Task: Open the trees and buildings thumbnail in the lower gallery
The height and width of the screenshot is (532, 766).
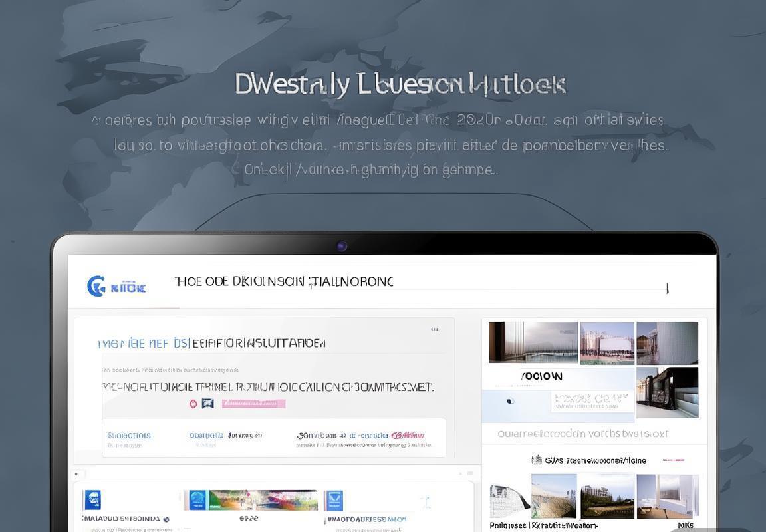Action: coord(607,496)
